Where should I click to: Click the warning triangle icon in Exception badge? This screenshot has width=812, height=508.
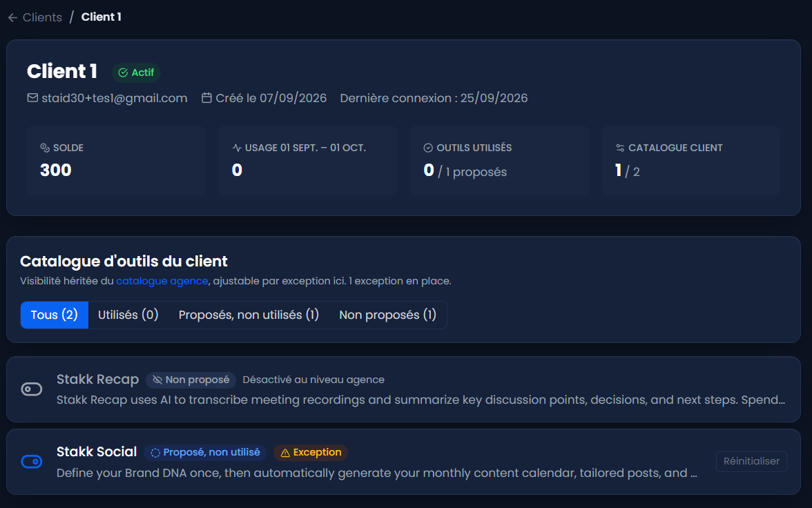[285, 453]
